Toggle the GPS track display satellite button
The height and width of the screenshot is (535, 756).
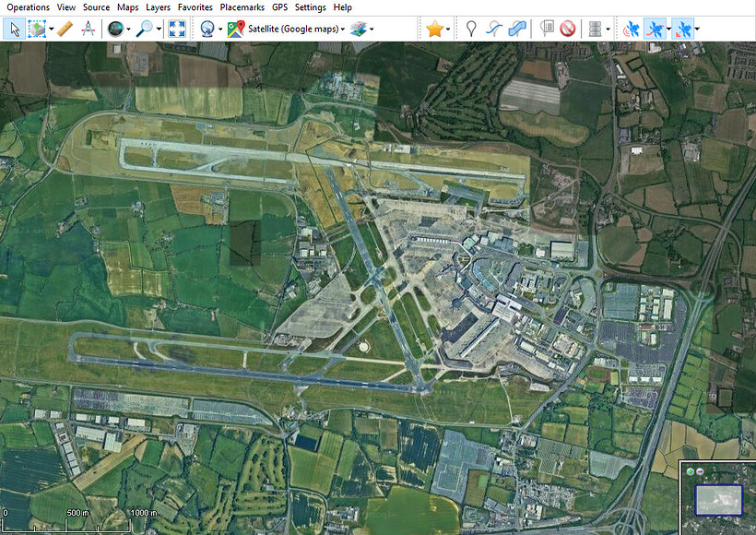point(655,29)
